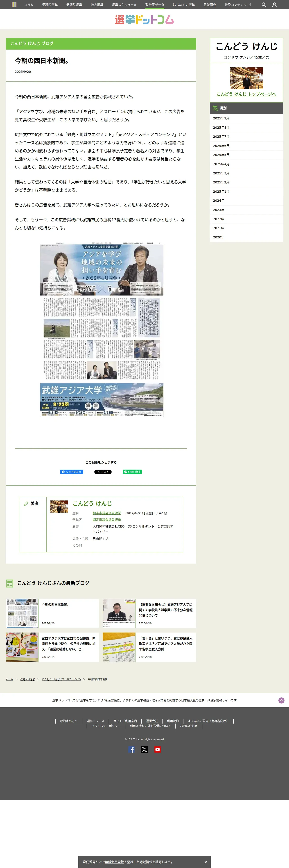Open blog card 武雄アジア大学は武雄市の図書館
Viewport: 289px width, 868px height.
pyautogui.click(x=52, y=647)
